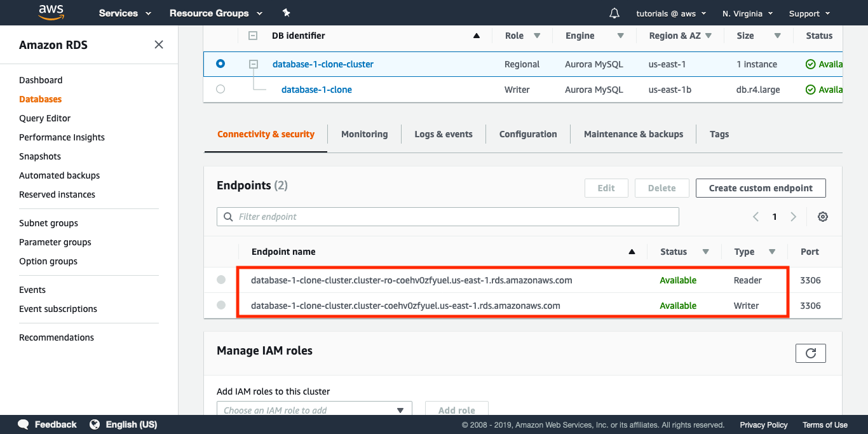Viewport: 868px width, 434px height.
Task: Open Snapshots in the sidebar
Action: (x=40, y=156)
